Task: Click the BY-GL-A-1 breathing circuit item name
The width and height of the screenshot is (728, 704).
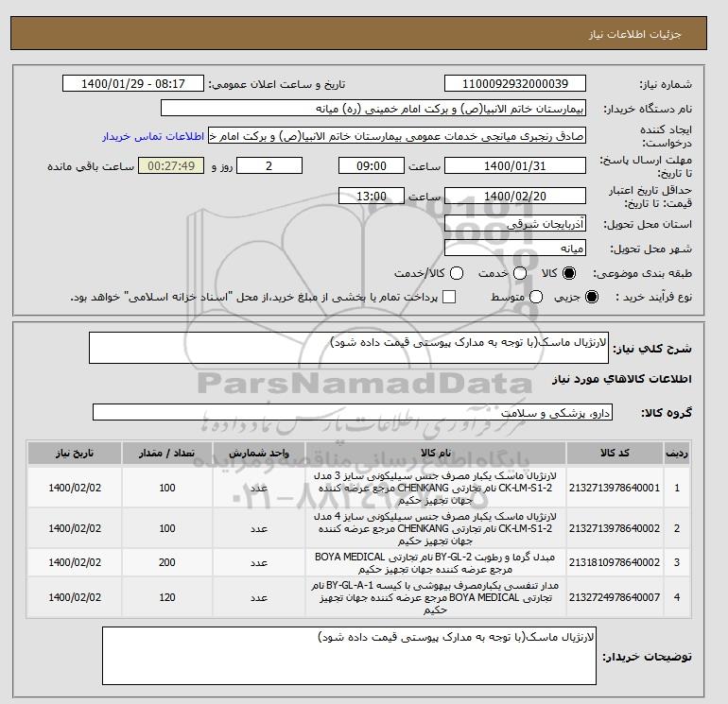Action: pyautogui.click(x=436, y=597)
